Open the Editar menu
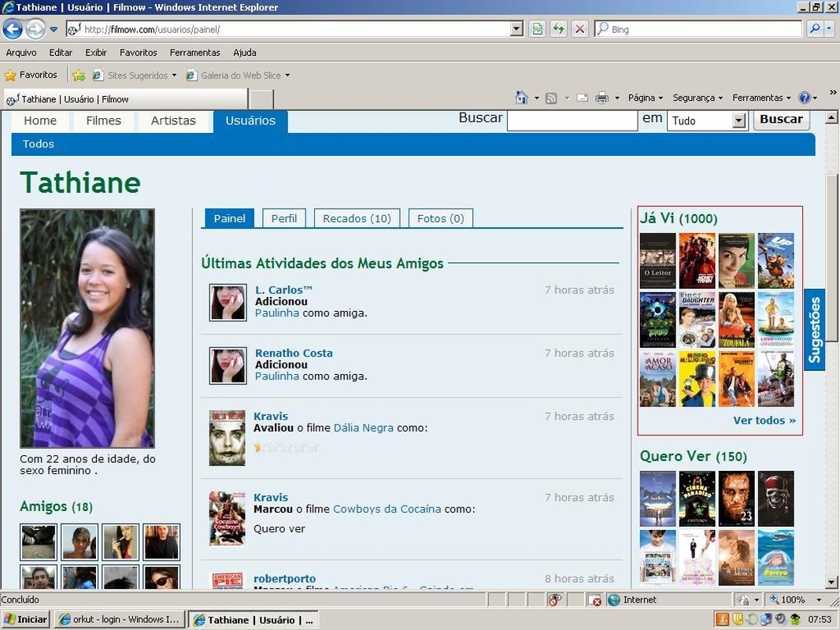 click(61, 53)
